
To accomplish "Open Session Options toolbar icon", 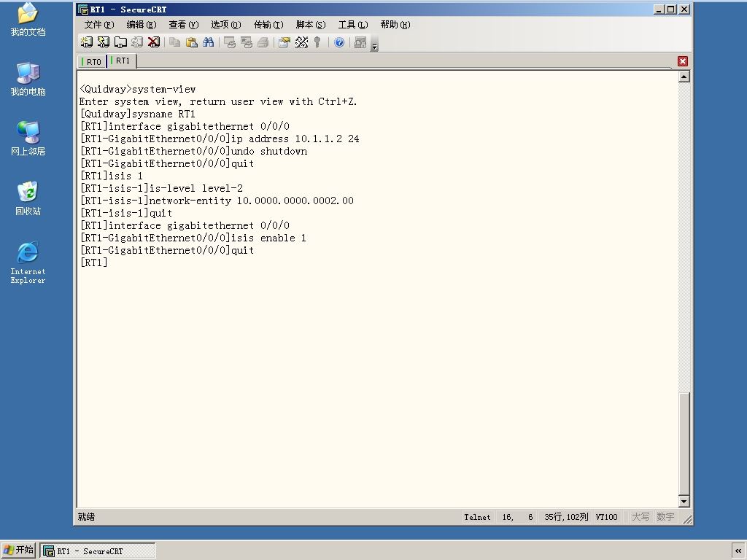I will (x=285, y=42).
